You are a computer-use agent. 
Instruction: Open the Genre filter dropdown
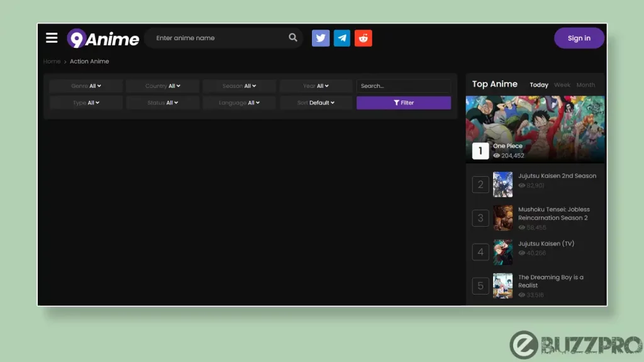click(86, 85)
